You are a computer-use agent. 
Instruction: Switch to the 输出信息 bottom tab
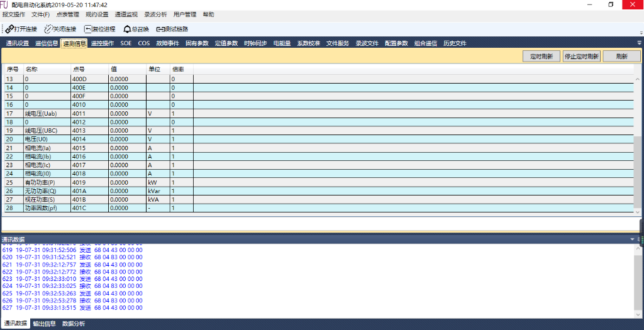(45, 324)
